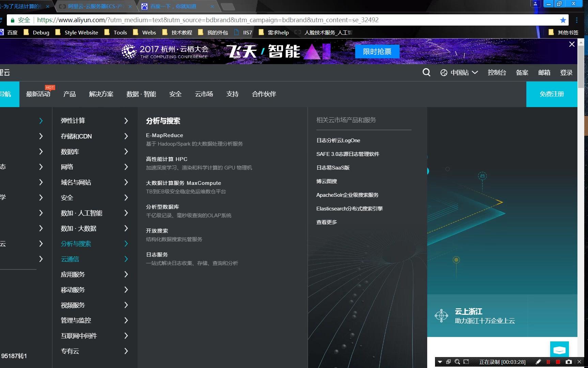Click the recorder region selection icon
Screen dimensions: 588x368
coord(466,362)
